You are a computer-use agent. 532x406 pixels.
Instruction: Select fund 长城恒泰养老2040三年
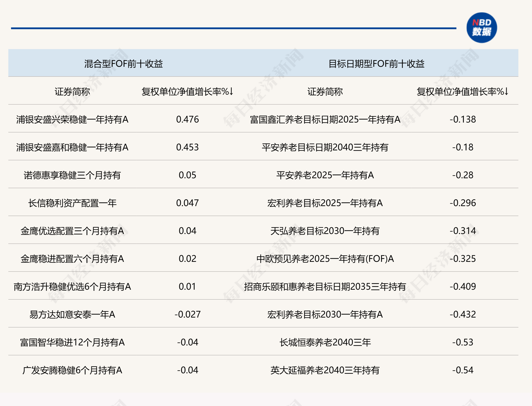tap(325, 343)
